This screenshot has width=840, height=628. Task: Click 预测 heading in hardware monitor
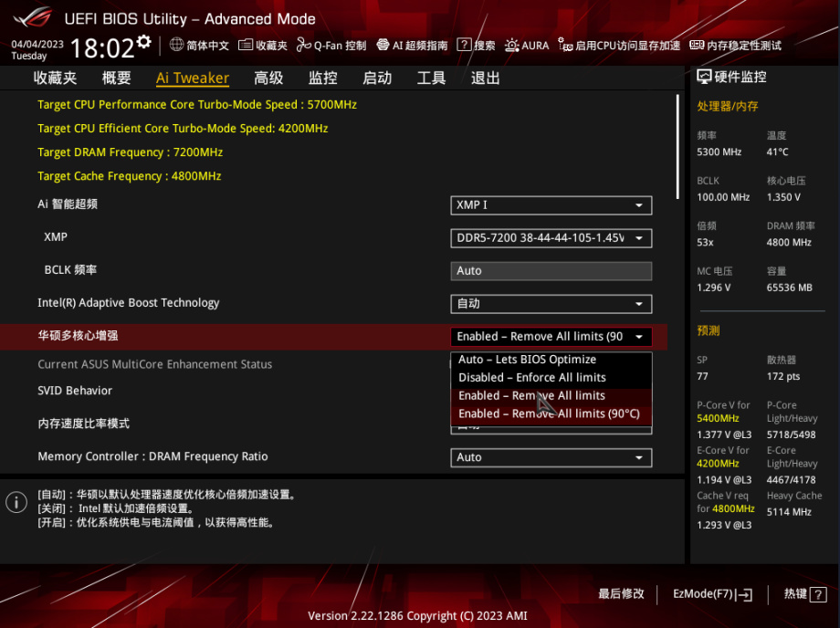pyautogui.click(x=709, y=330)
